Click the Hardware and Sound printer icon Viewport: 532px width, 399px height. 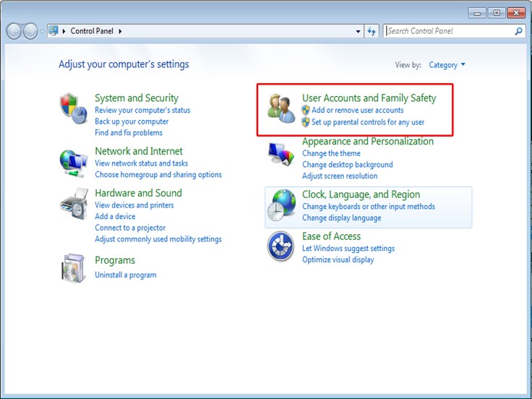click(x=73, y=205)
